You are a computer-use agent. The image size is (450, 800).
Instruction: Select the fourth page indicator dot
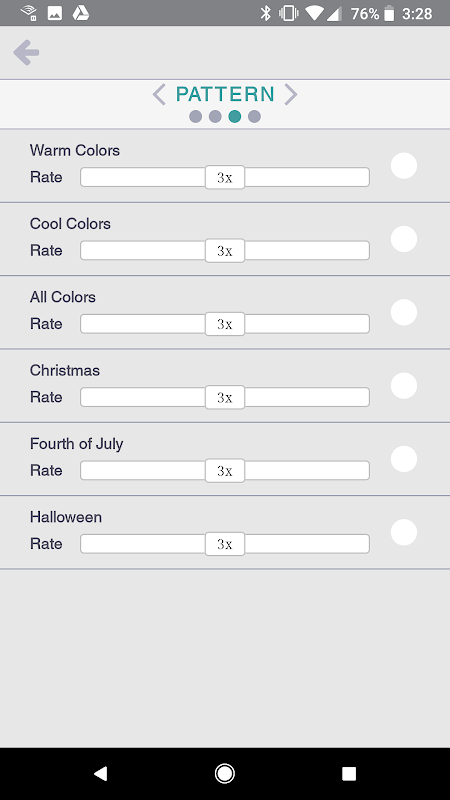pyautogui.click(x=254, y=117)
